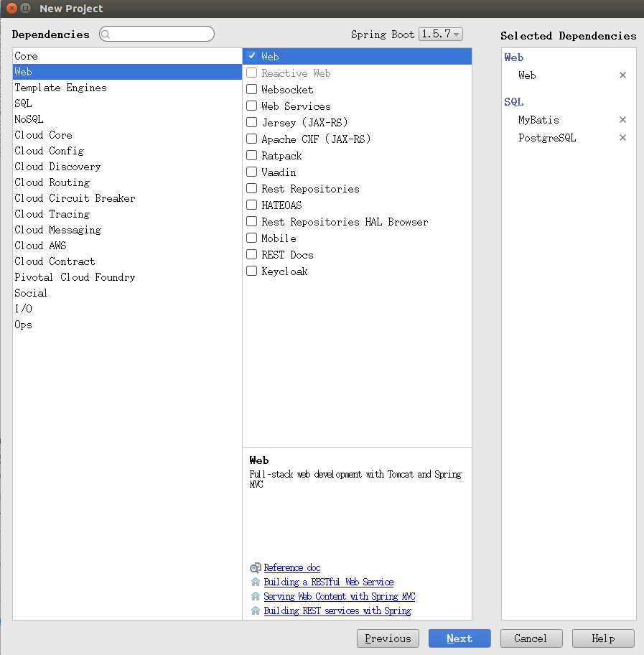Focus the dependencies search field
The width and height of the screenshot is (644, 655).
point(157,34)
